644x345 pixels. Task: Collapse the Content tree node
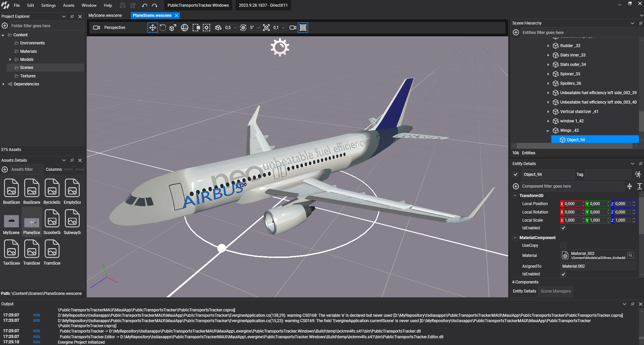(3, 35)
